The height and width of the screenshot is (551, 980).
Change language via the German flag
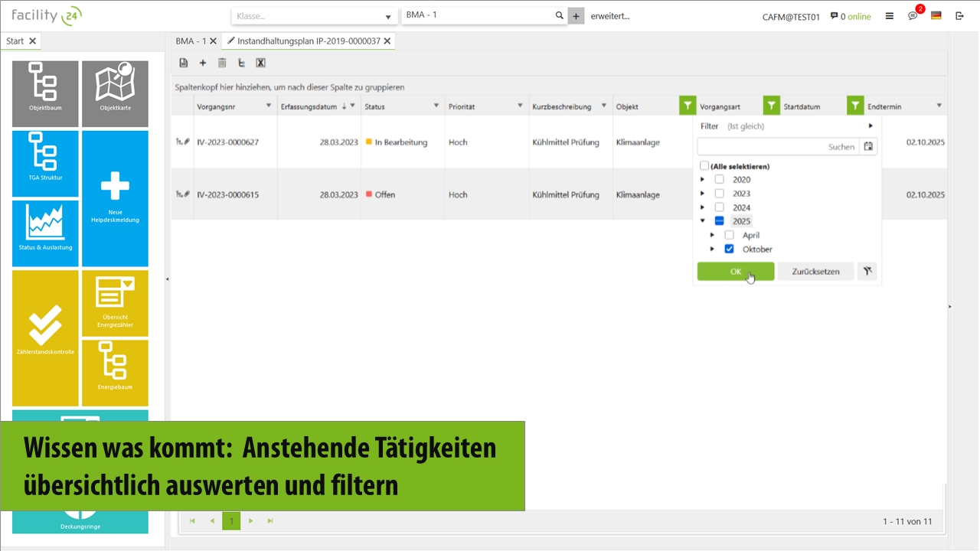(936, 16)
